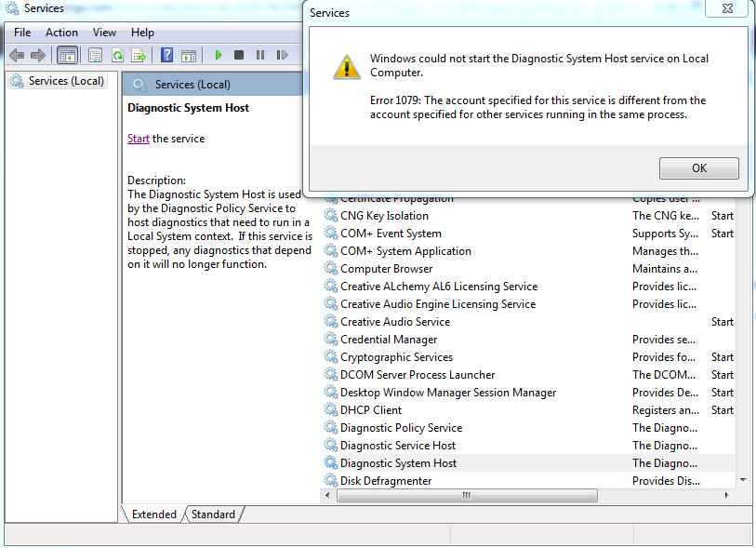Click the vertical scrollbar down arrow
Viewport: 756px width, 548px height.
tap(743, 480)
